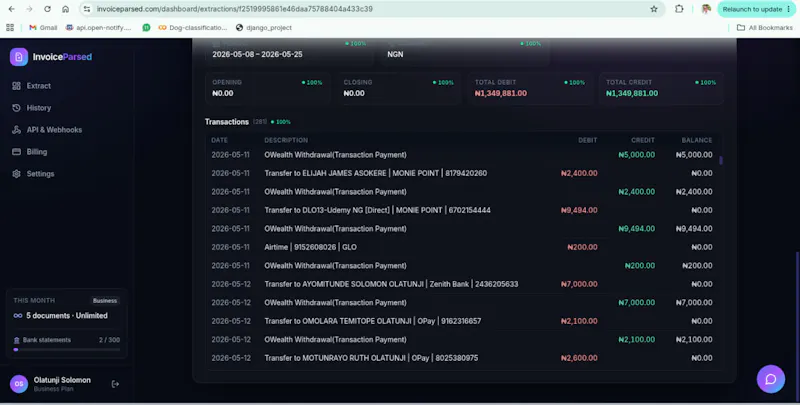Screen dimensions: 800x405
Task: Click the Total Debit ₦1,349,881.00 value
Action: click(501, 93)
